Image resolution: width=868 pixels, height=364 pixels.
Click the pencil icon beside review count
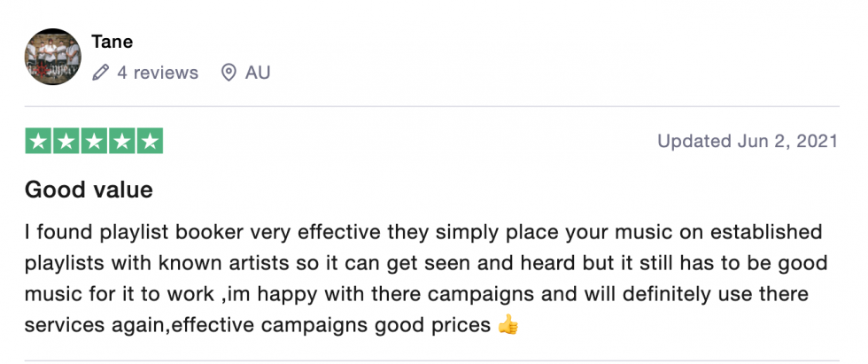tap(100, 73)
